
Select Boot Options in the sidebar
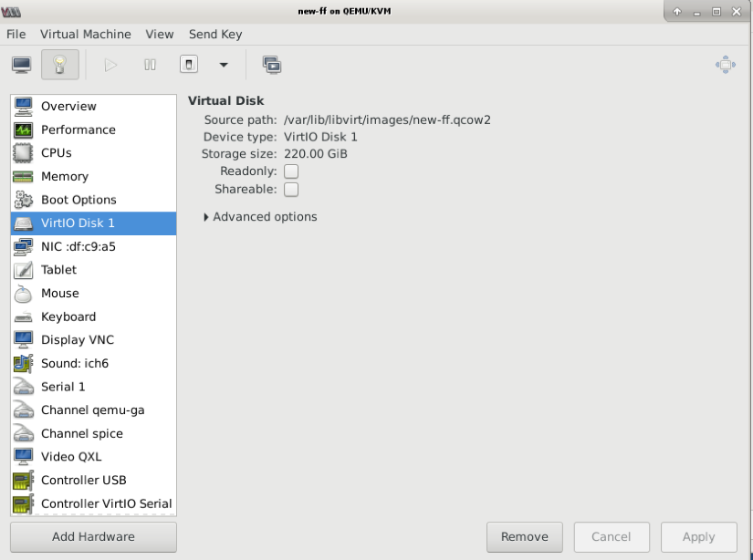pos(78,200)
